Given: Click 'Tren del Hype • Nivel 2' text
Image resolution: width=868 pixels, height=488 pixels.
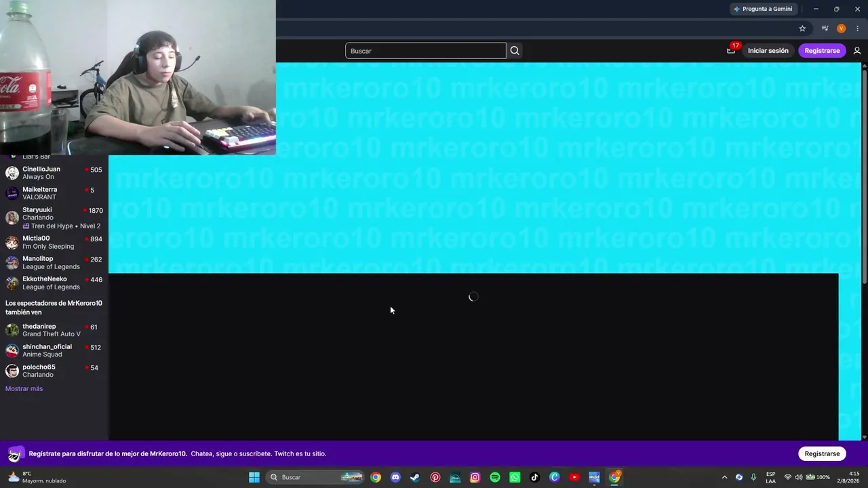Looking at the screenshot, I should point(66,226).
